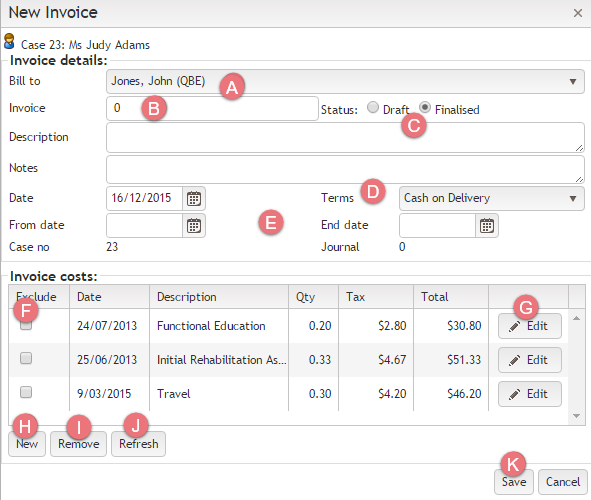591x500 pixels.
Task: Edit the Functional Education cost row
Action: tap(530, 326)
